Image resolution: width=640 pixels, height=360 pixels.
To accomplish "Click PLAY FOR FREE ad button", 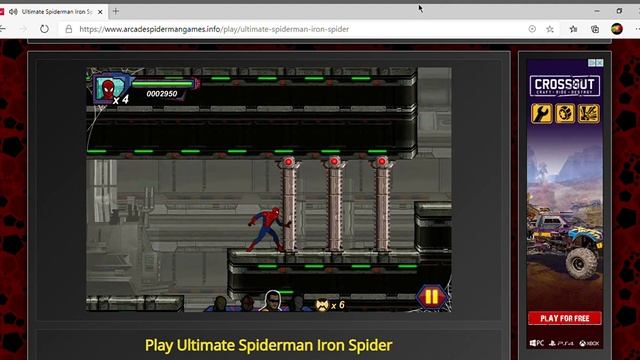I will (564, 318).
